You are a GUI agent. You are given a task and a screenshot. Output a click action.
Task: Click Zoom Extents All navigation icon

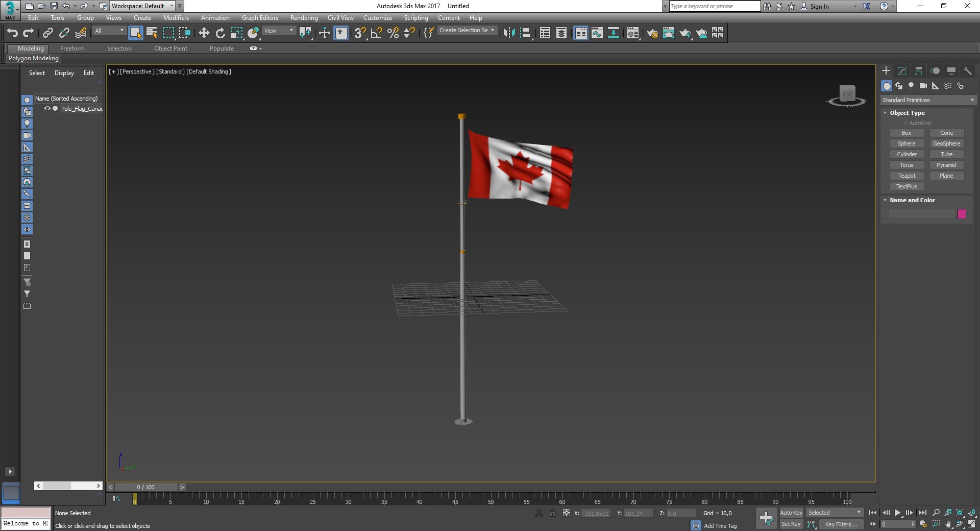[972, 513]
